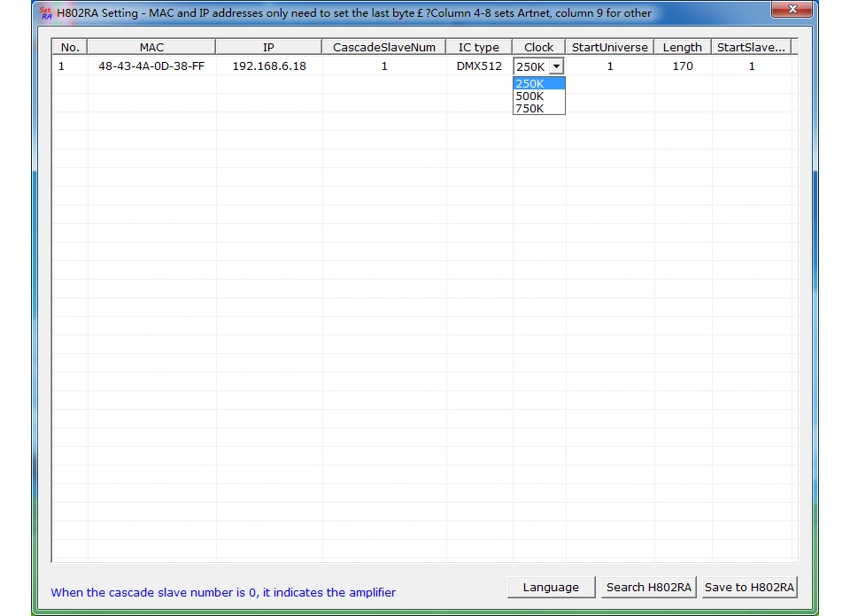Click the StartUniverse cell value 1
The width and height of the screenshot is (850, 616).
610,66
